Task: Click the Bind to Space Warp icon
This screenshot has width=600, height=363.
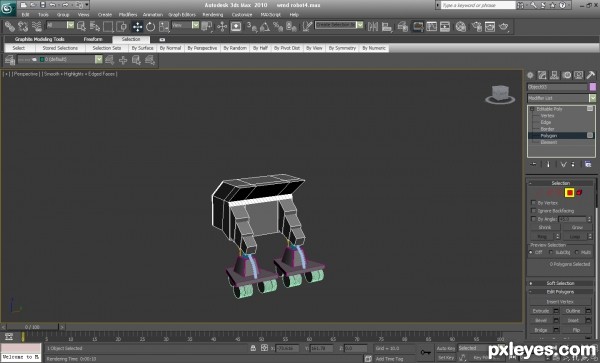Action: pyautogui.click(x=37, y=26)
